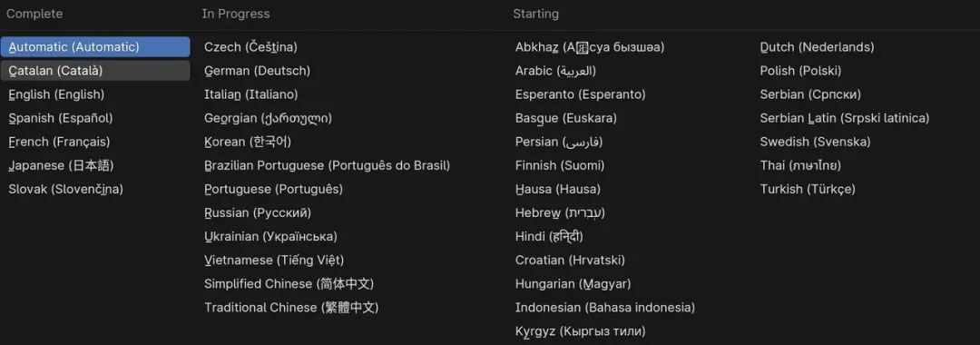Select German (Deutsch) in In Progress
Image resolution: width=980 pixels, height=345 pixels.
coord(257,71)
